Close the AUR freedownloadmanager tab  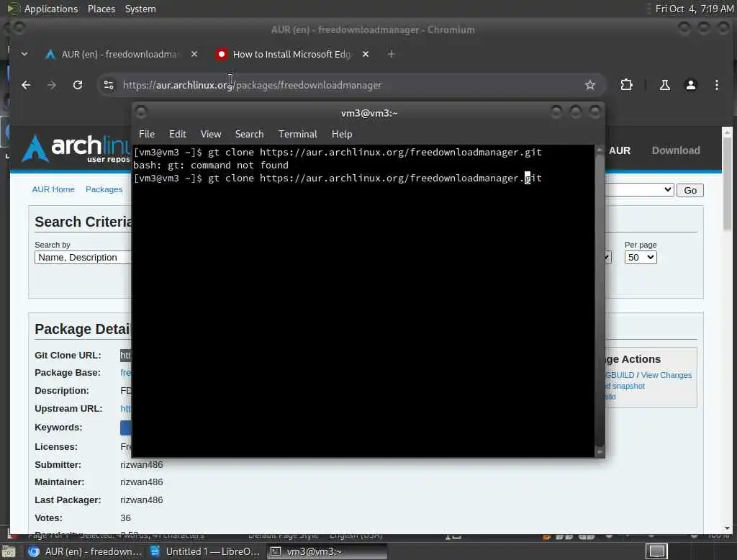click(x=194, y=54)
